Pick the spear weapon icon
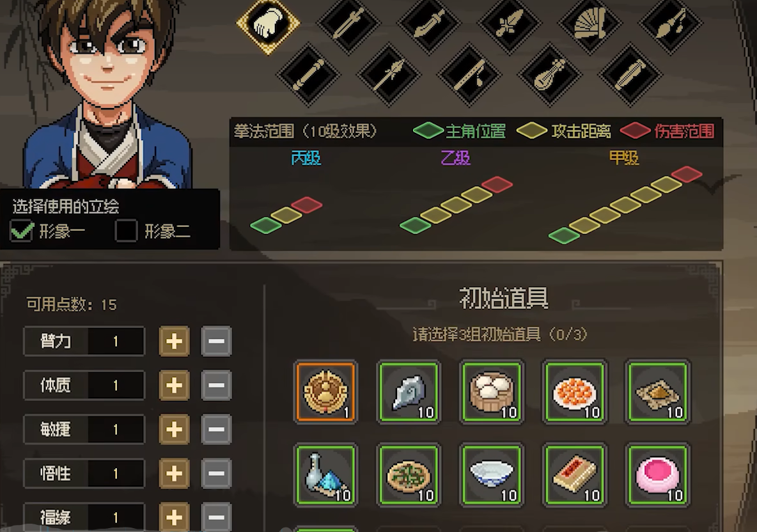This screenshot has width=757, height=532. [x=389, y=75]
